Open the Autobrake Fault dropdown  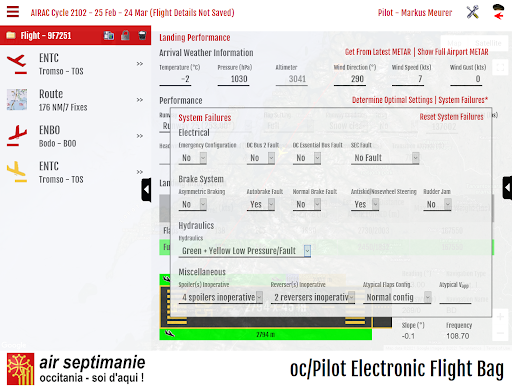point(261,204)
